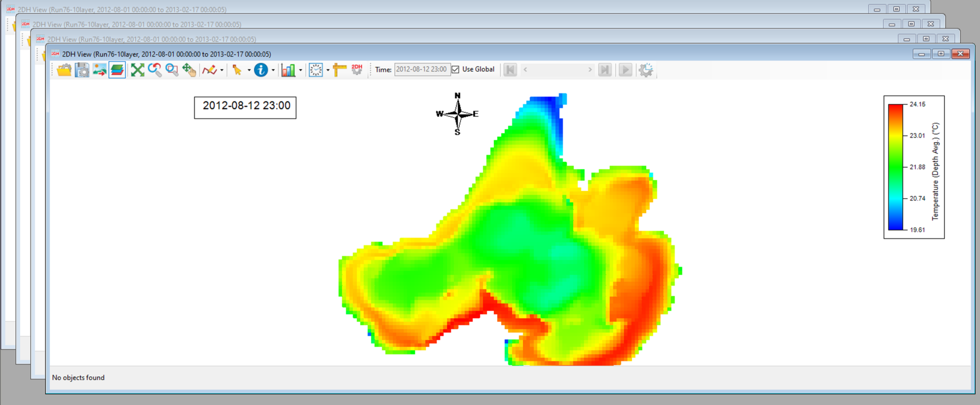The image size is (980, 405).
Task: Select the zoom previous magnifier icon
Action: 155,70
